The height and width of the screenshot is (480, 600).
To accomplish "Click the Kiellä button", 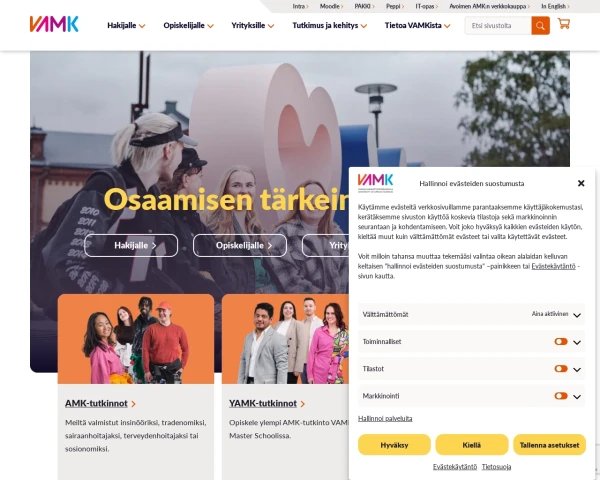I will tap(471, 445).
